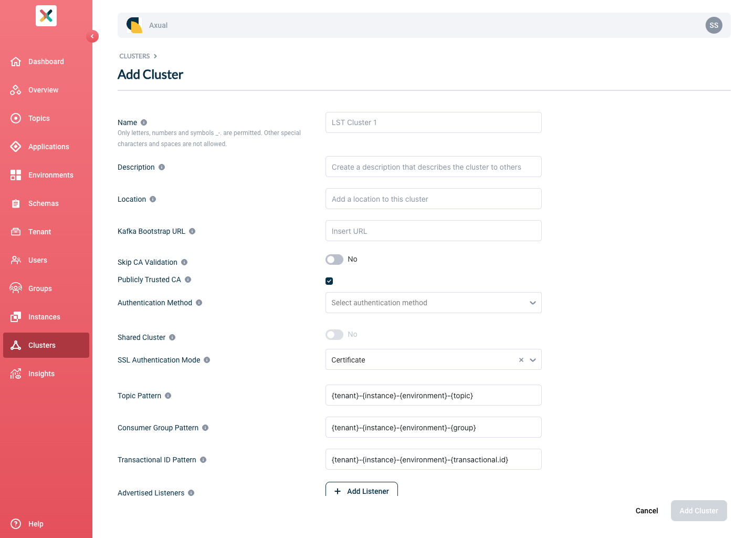Go to the Insights page
The height and width of the screenshot is (538, 756).
(46, 374)
